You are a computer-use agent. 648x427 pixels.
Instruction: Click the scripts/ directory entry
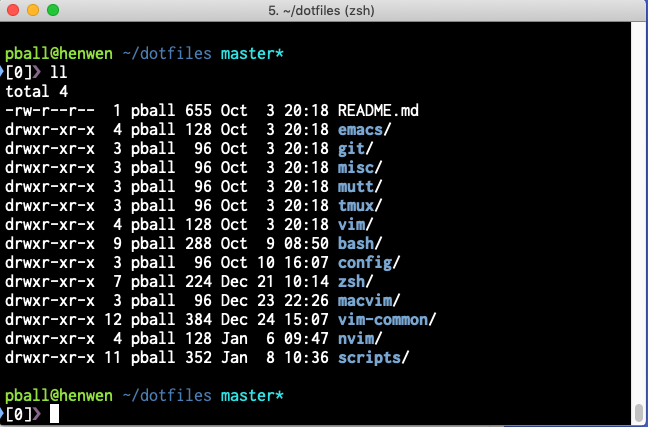point(373,357)
